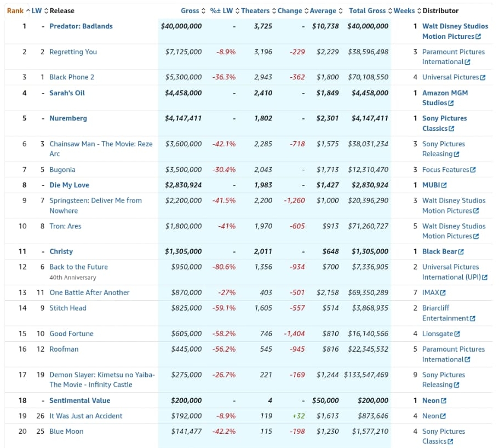Viewport: 499px width, 448px height.
Task: Sort table by Rank column
Action: pyautogui.click(x=15, y=11)
